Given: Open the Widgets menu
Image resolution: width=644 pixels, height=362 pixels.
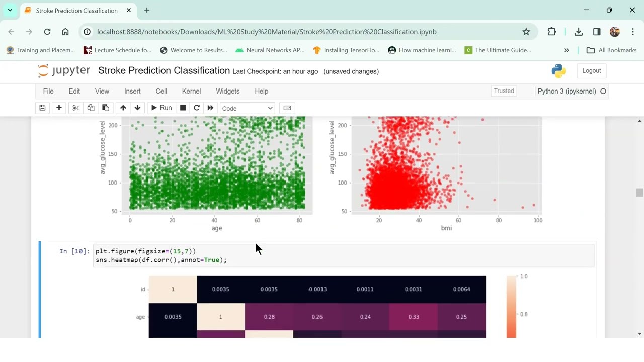Looking at the screenshot, I should point(228,91).
